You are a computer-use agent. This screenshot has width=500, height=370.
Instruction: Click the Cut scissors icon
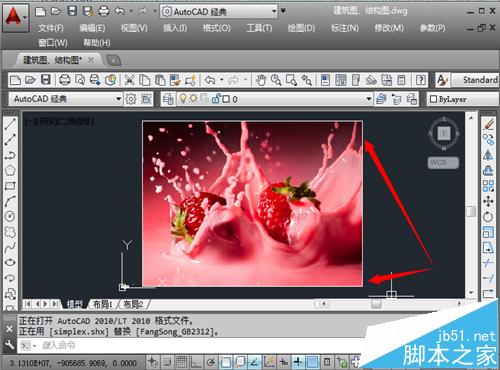pos(129,80)
